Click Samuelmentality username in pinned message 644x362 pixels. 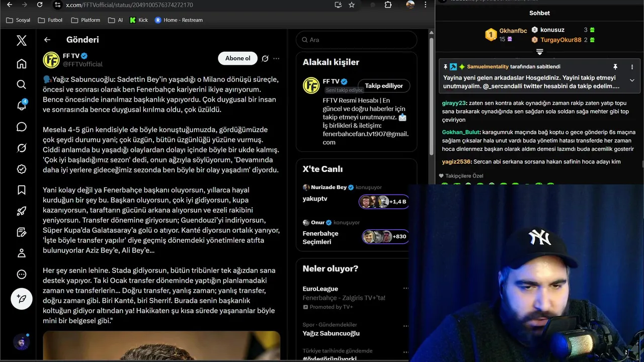488,67
